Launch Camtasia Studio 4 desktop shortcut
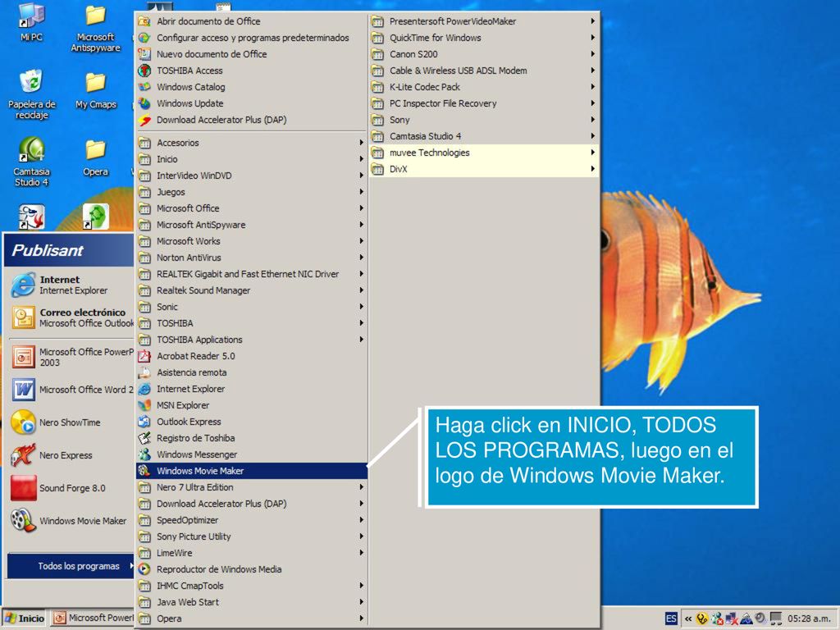Image resolution: width=840 pixels, height=630 pixels. [x=32, y=162]
